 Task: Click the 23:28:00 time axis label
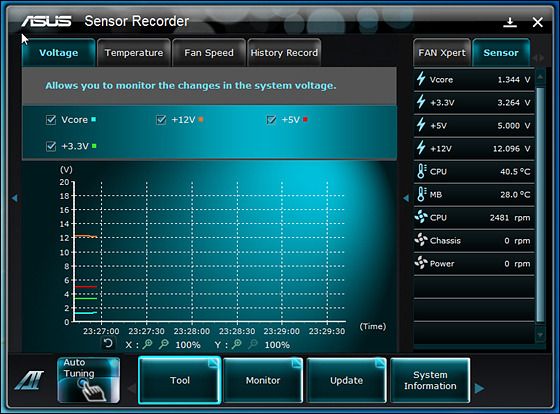pos(192,331)
